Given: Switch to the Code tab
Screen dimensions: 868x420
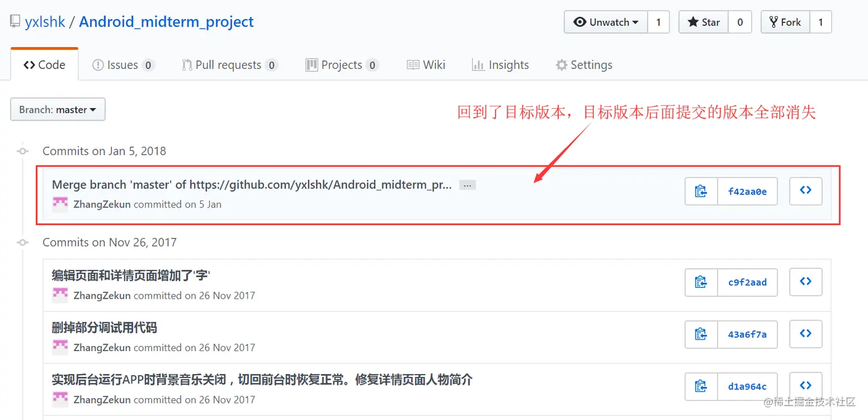Looking at the screenshot, I should pyautogui.click(x=44, y=65).
